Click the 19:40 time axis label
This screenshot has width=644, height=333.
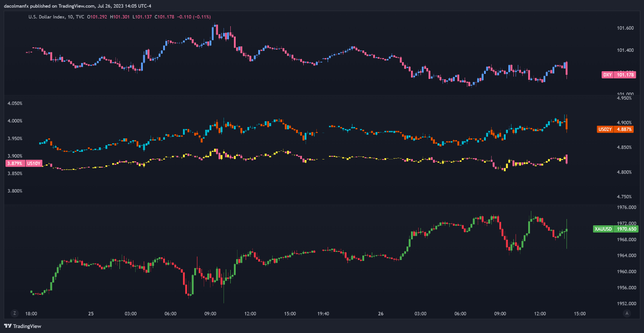click(x=323, y=314)
